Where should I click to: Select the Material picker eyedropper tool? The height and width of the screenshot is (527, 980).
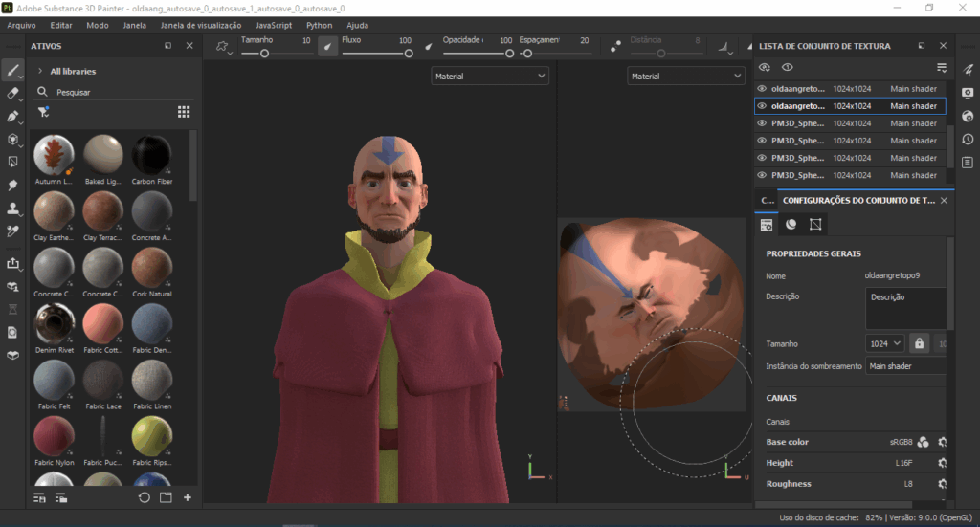(x=12, y=231)
